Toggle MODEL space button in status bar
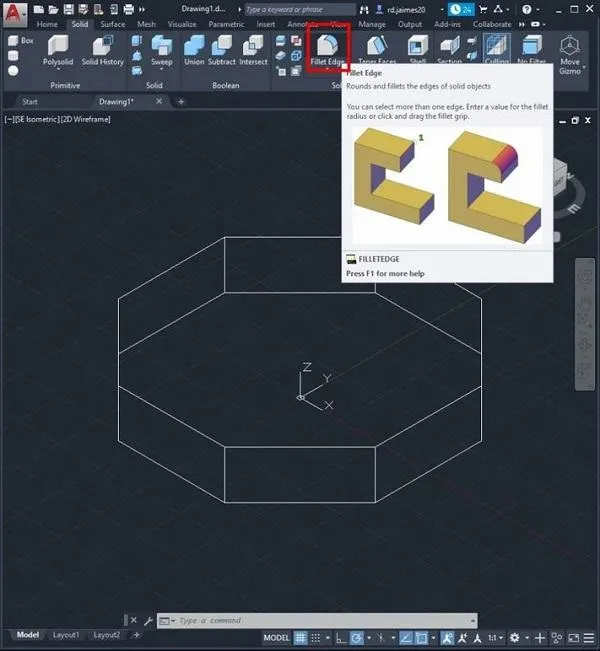This screenshot has width=600, height=651. pyautogui.click(x=276, y=638)
